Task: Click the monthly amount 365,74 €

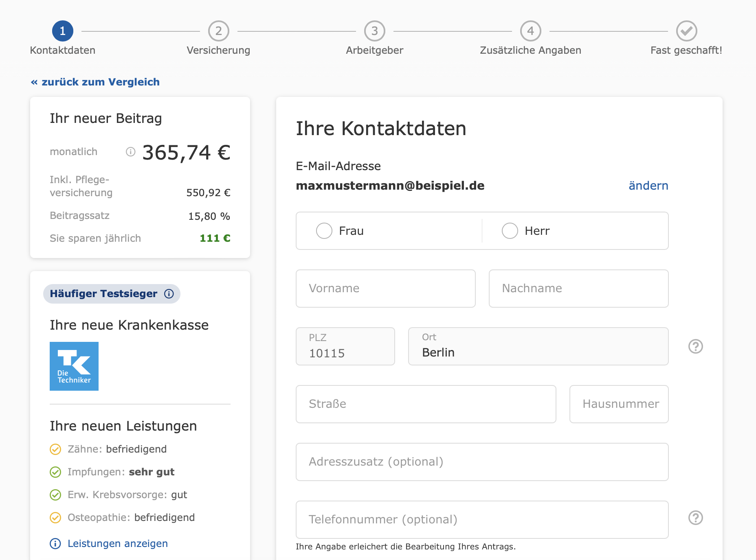Action: (187, 153)
